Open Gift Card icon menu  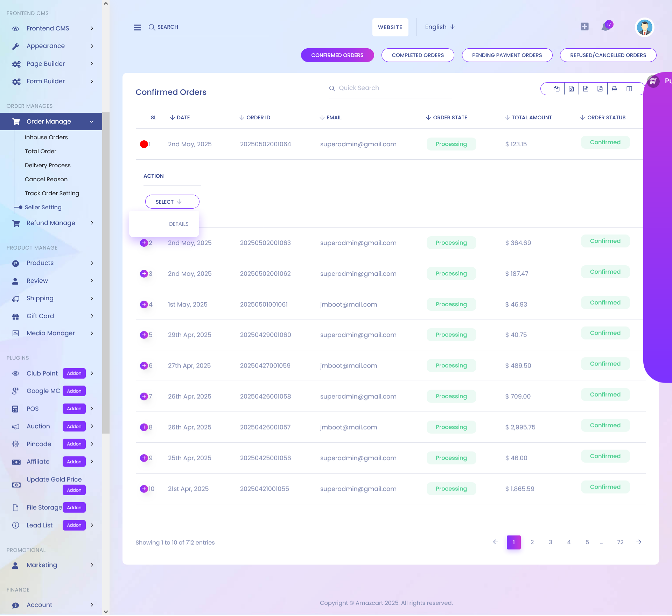tap(15, 316)
